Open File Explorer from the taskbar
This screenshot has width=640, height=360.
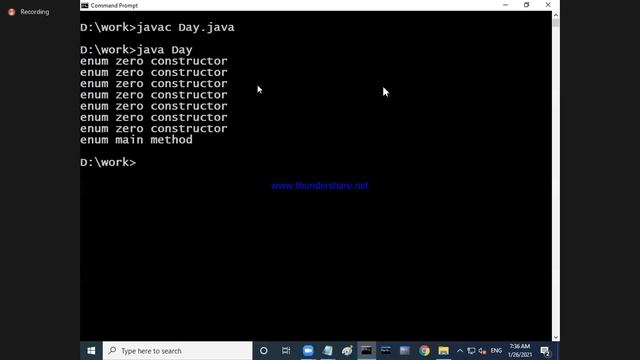coord(443,351)
